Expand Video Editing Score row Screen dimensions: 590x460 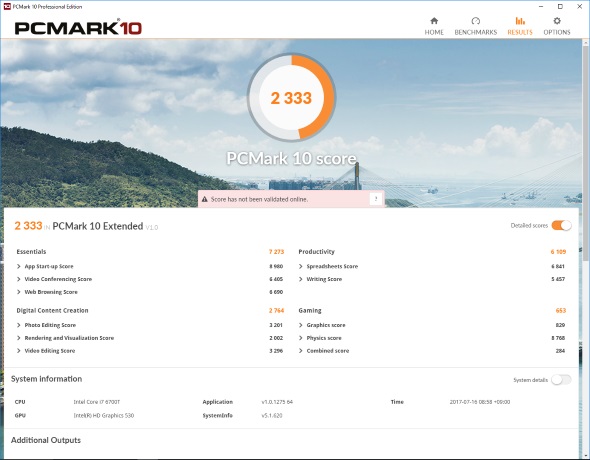click(x=149, y=351)
